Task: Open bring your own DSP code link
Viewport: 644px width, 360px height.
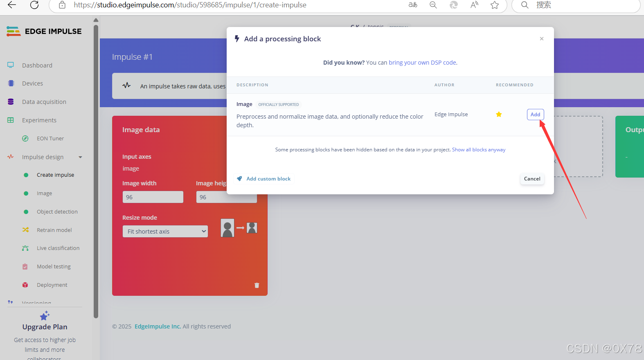Action: tap(422, 63)
